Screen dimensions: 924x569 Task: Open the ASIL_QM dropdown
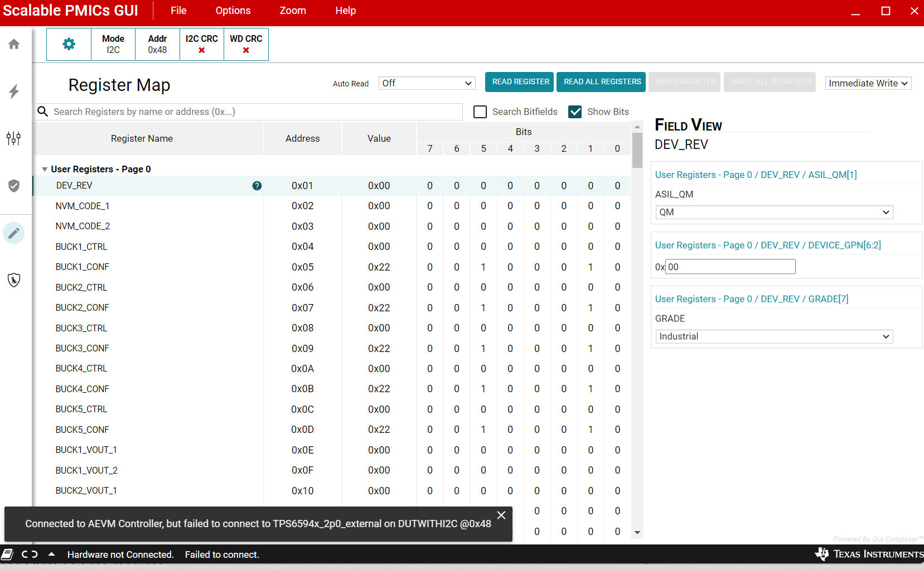(x=774, y=212)
